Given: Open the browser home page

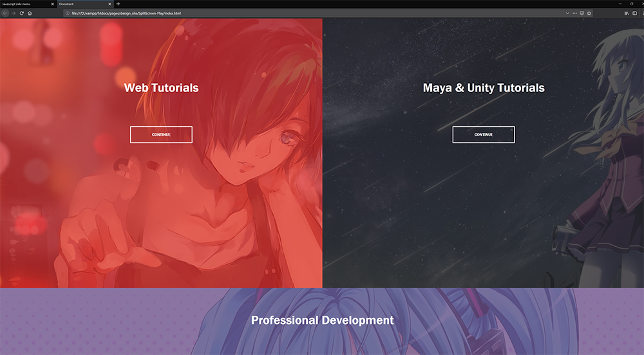Looking at the screenshot, I should tap(30, 13).
